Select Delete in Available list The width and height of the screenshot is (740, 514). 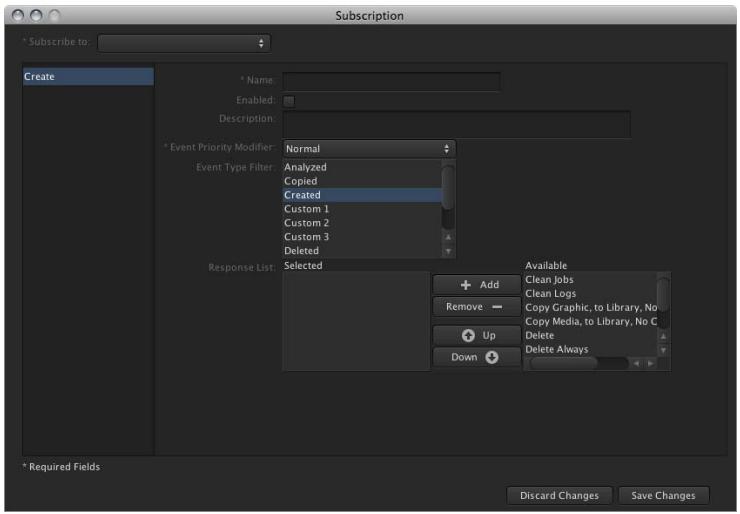coord(590,335)
